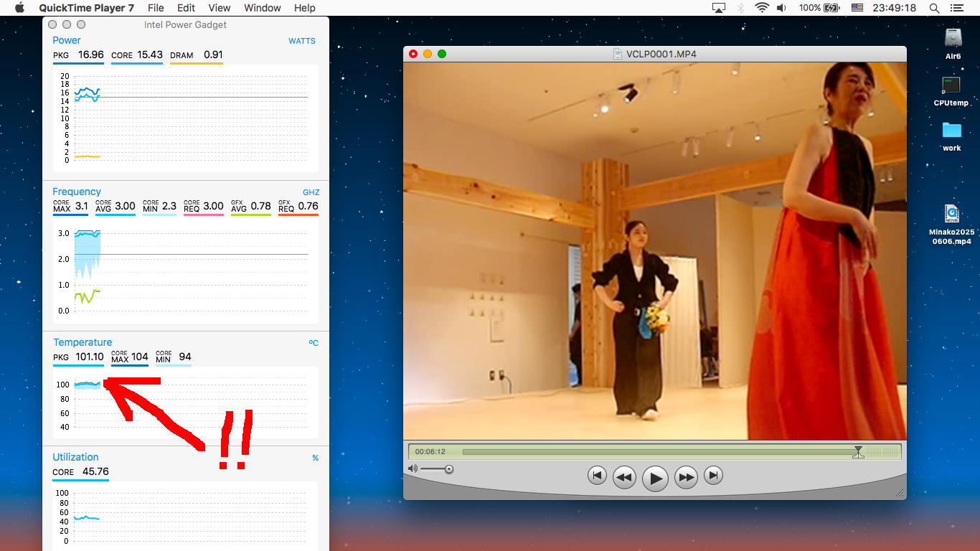Click the speaker volume icon in player
Image resolution: width=980 pixels, height=551 pixels.
click(x=413, y=469)
